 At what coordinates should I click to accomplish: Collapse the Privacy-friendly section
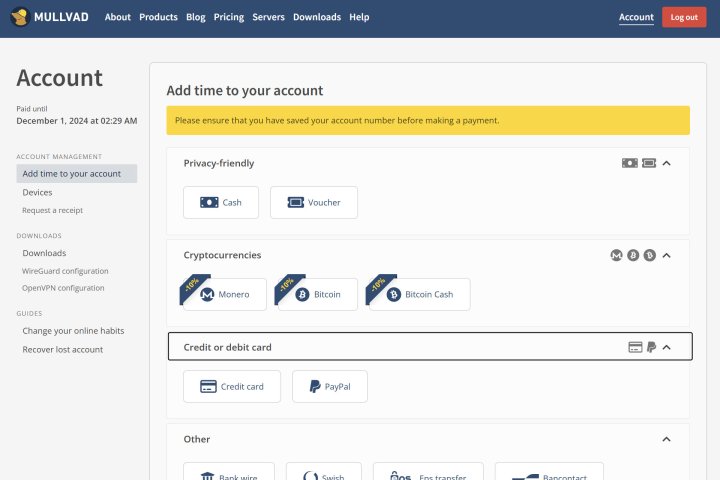coord(667,163)
